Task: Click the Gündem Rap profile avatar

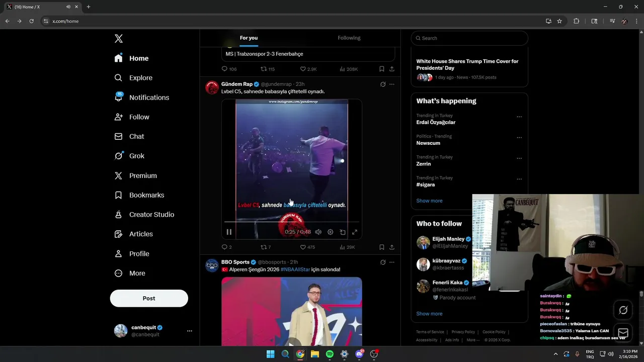Action: click(212, 87)
